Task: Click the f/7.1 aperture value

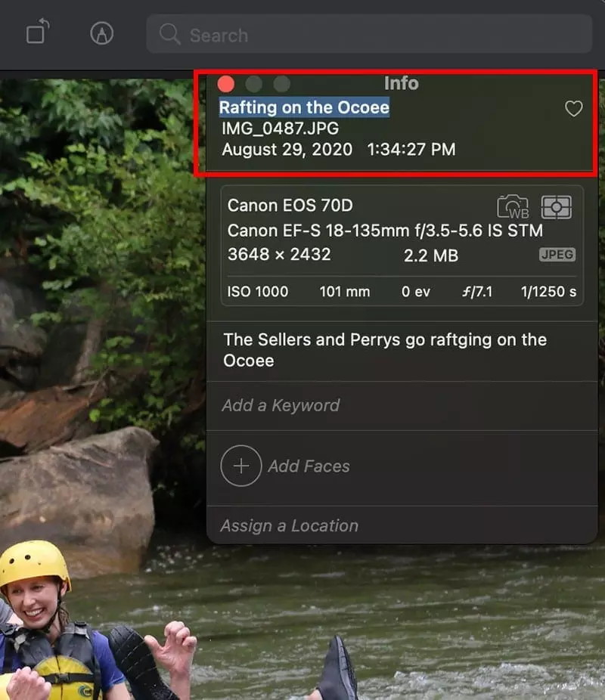Action: 477,292
